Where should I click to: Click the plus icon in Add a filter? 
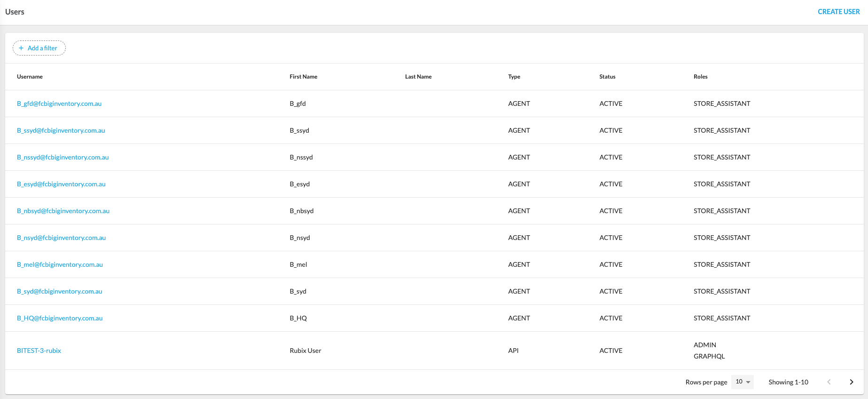tap(21, 48)
